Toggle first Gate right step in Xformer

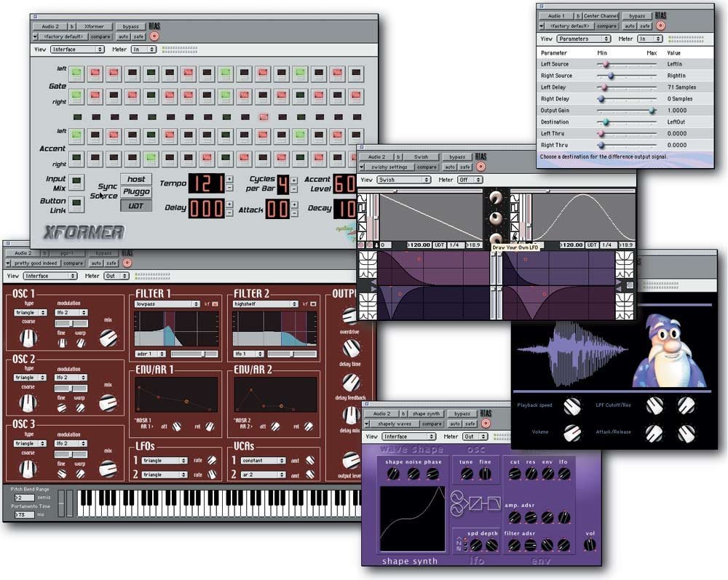(x=76, y=96)
